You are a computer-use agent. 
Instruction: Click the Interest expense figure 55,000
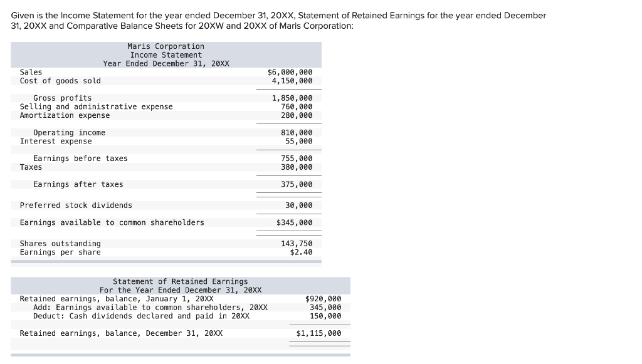point(300,141)
